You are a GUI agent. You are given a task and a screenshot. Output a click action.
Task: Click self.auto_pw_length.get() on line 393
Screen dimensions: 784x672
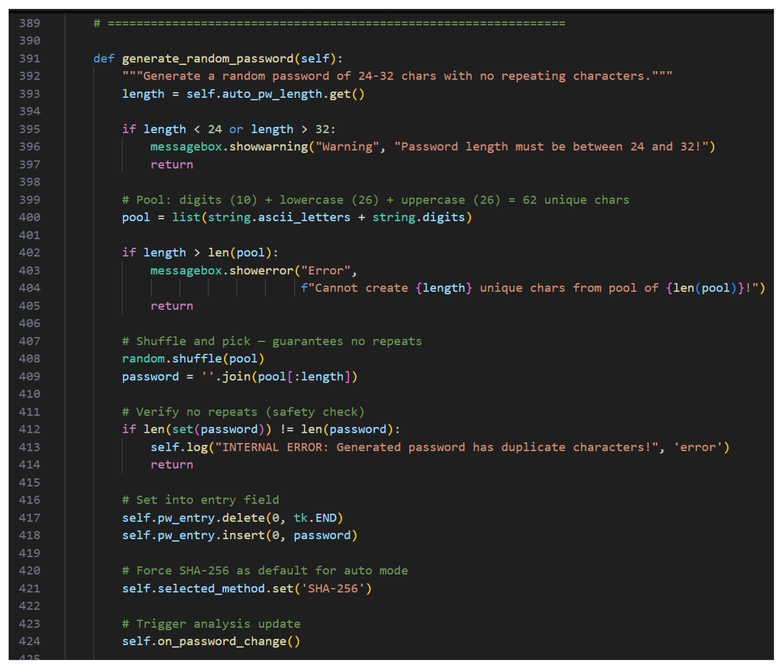click(x=275, y=94)
